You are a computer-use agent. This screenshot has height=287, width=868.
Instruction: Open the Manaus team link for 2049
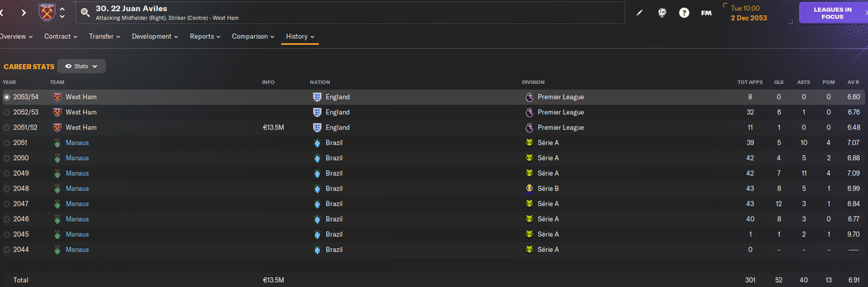click(77, 174)
